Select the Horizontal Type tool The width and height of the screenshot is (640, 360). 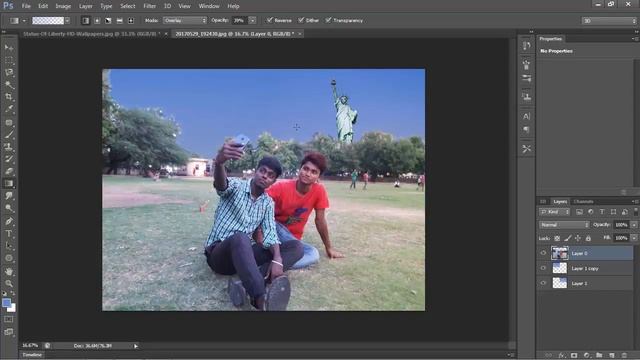9,233
